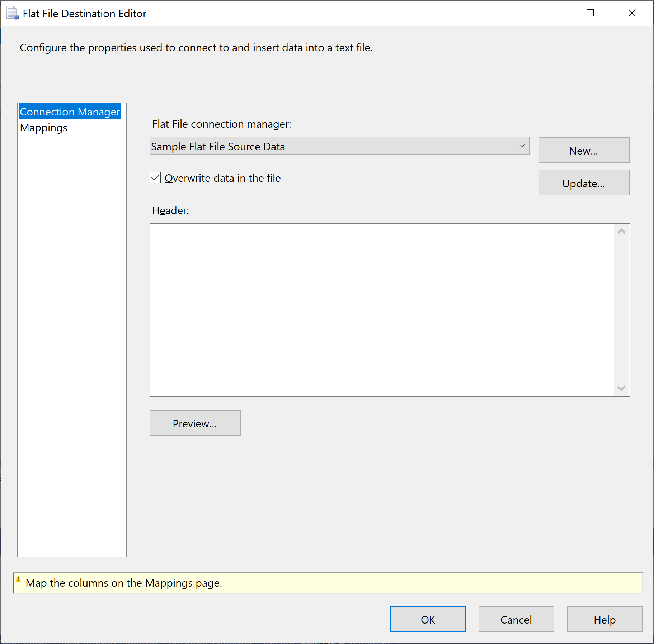
Task: Open the Flat File connection manager dropdown
Action: point(522,146)
